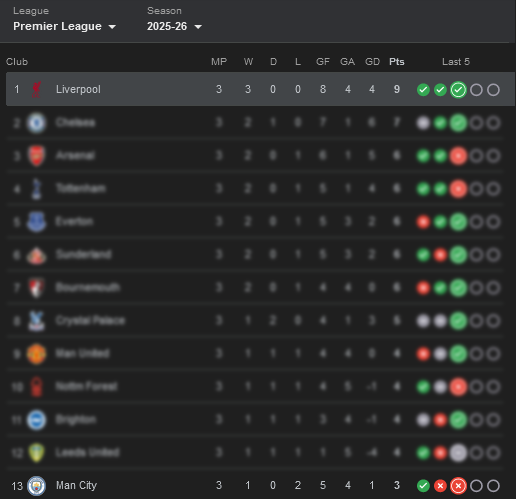Click Man City's second loss cross icon
516x499 pixels.
click(440, 486)
